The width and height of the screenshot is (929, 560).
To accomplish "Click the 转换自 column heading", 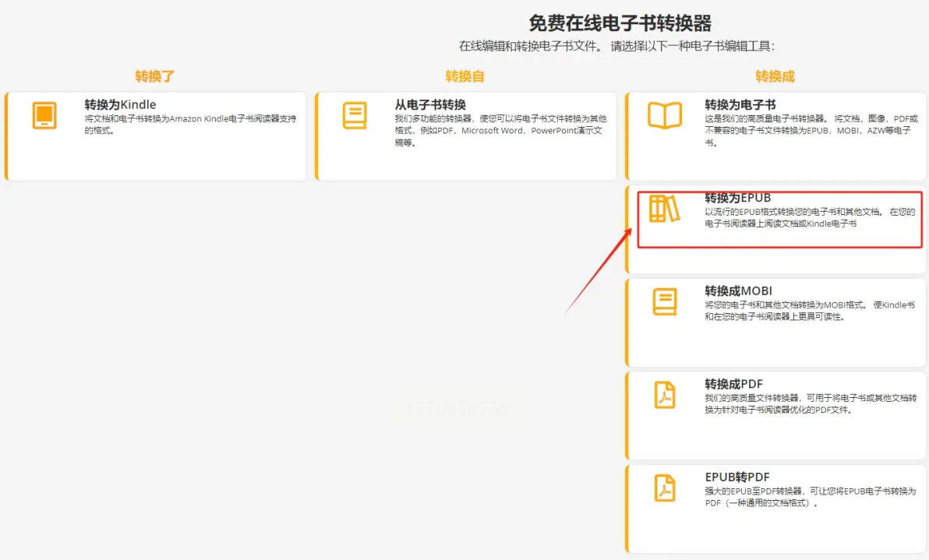I will click(x=464, y=76).
